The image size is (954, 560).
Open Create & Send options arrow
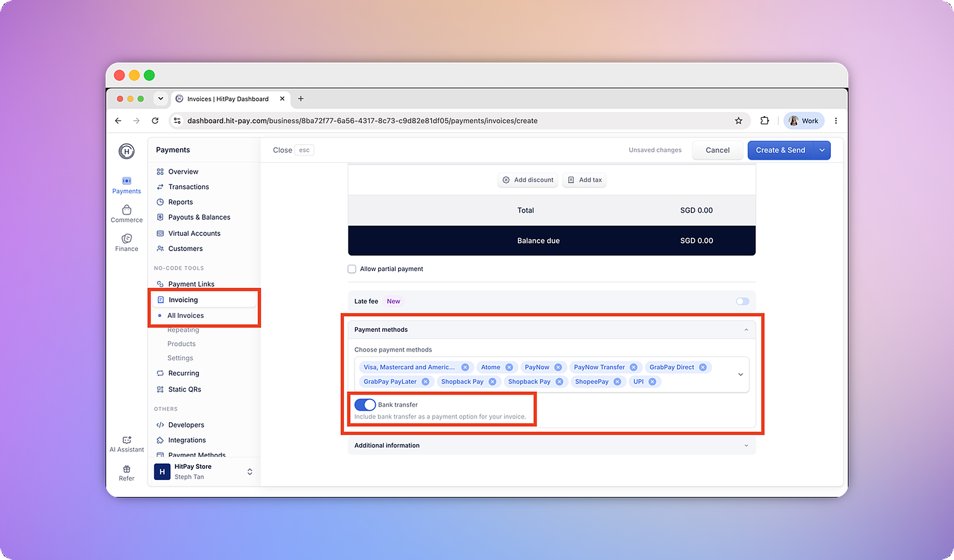pos(822,150)
